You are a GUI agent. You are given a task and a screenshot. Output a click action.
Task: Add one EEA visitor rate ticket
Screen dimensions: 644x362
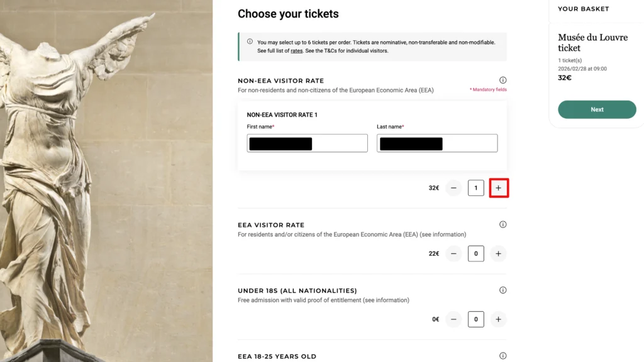(498, 254)
